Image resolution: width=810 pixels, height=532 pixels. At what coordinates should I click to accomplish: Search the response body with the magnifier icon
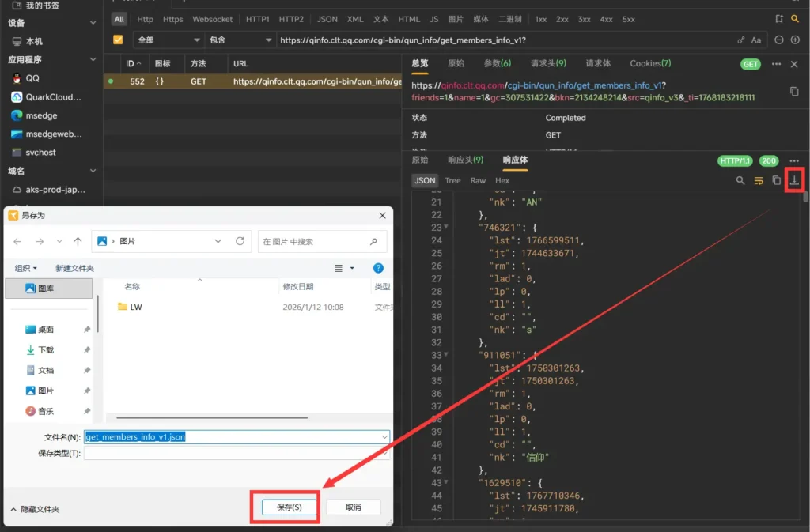(x=740, y=180)
